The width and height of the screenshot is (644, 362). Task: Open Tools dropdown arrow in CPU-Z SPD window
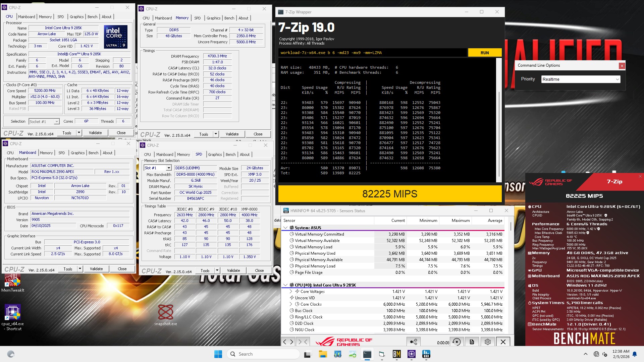(217, 270)
